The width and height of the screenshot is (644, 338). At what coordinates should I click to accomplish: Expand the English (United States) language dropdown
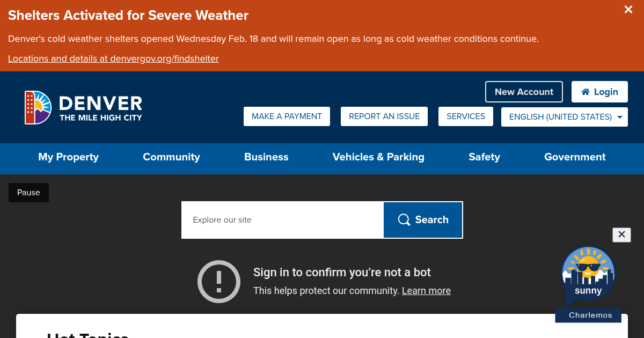pyautogui.click(x=565, y=117)
